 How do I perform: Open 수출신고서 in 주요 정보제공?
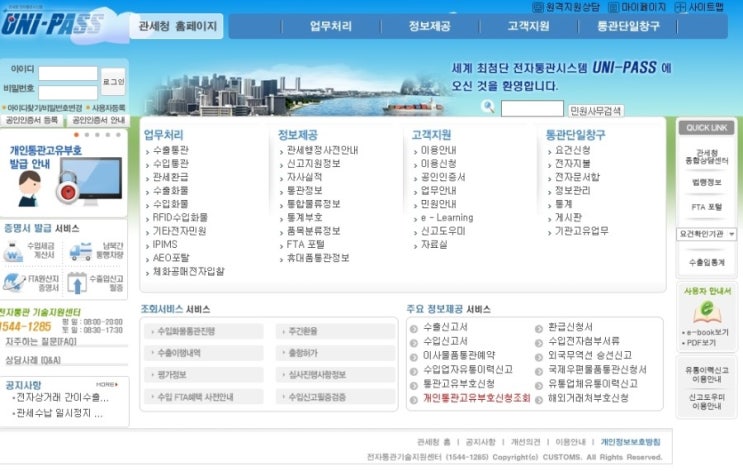click(x=445, y=327)
